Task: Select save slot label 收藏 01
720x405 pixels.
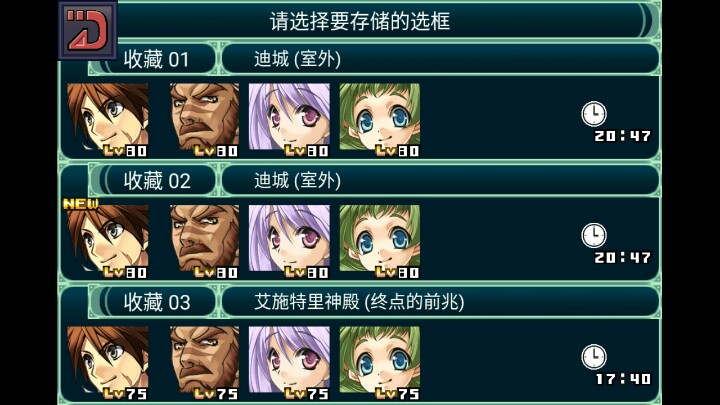Action: click(x=156, y=59)
